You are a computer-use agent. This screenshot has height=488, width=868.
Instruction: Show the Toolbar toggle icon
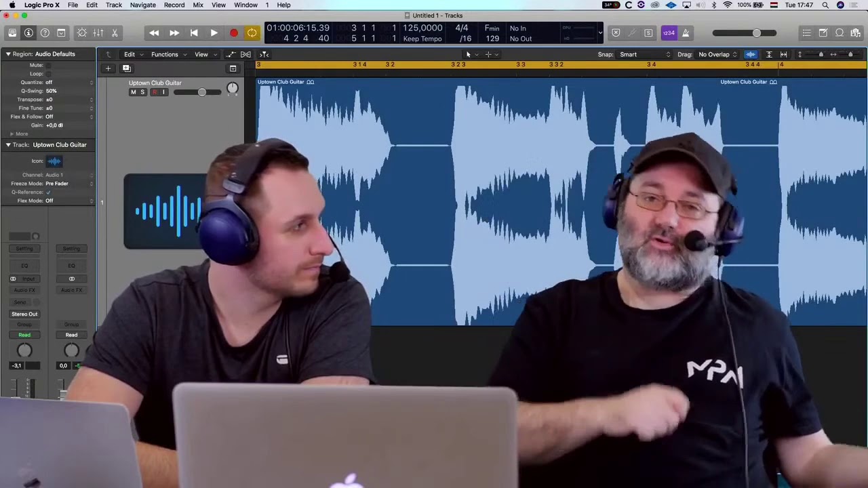coord(61,33)
